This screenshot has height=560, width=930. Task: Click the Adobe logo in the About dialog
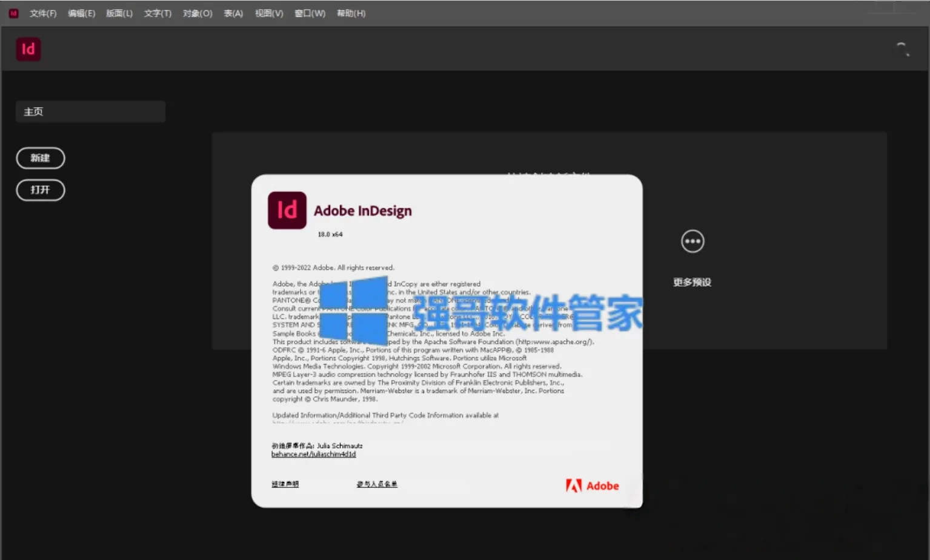[x=593, y=486]
